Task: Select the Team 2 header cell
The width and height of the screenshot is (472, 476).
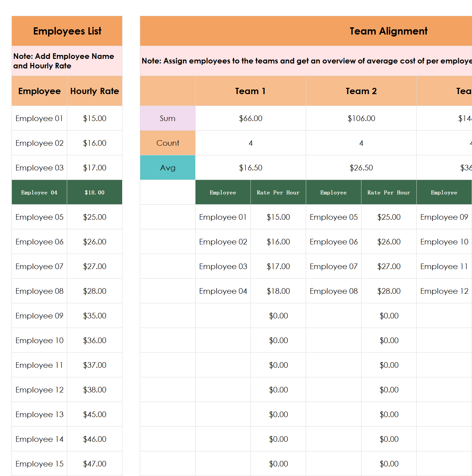Action: click(x=361, y=91)
